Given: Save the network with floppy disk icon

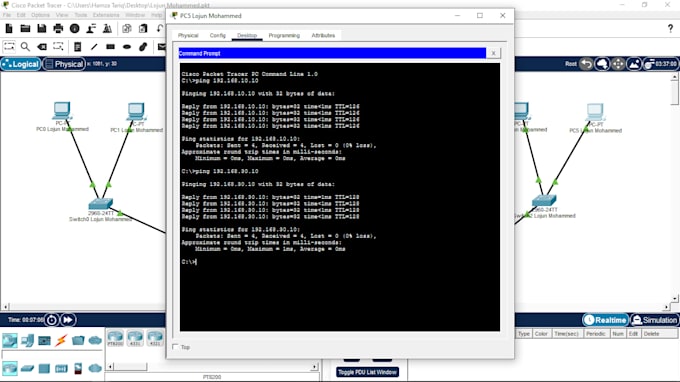Looking at the screenshot, I should click(x=42, y=29).
